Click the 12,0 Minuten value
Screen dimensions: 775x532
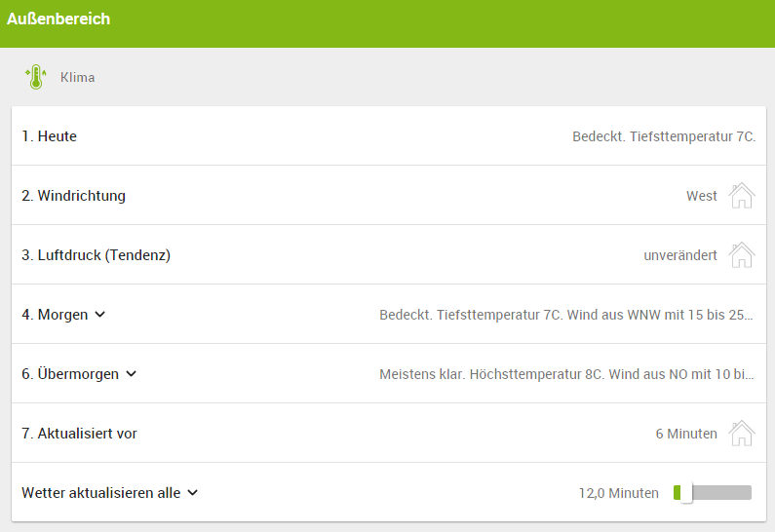[618, 493]
